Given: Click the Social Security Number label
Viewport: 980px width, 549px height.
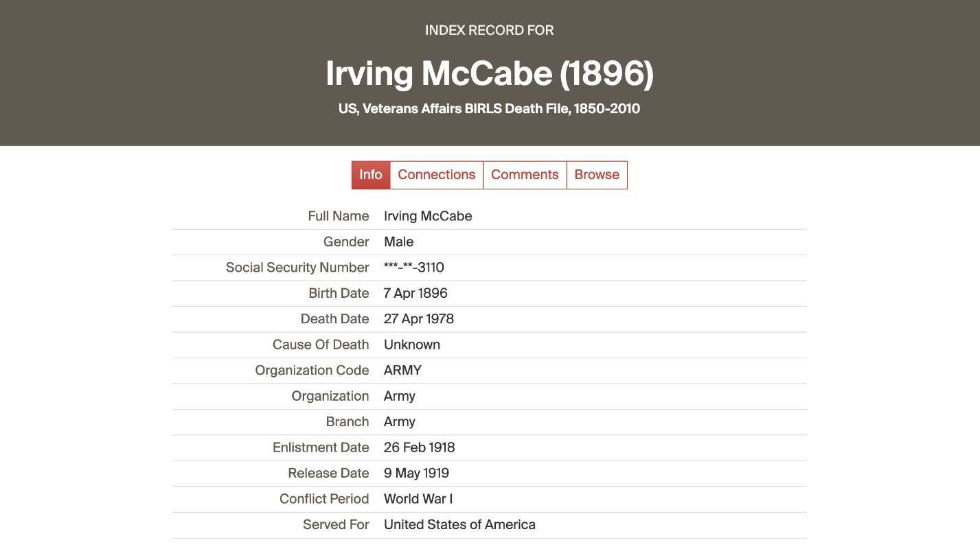Looking at the screenshot, I should [x=297, y=268].
